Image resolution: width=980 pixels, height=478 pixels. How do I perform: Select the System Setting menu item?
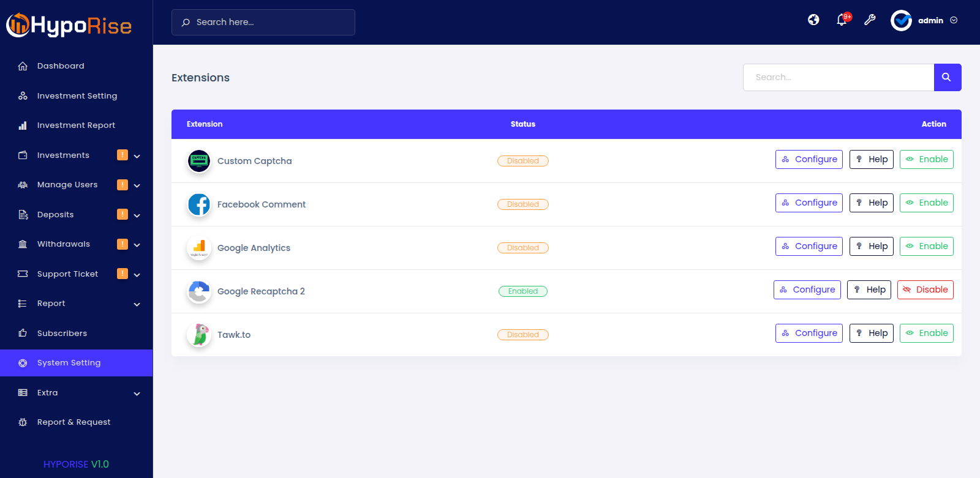point(76,363)
